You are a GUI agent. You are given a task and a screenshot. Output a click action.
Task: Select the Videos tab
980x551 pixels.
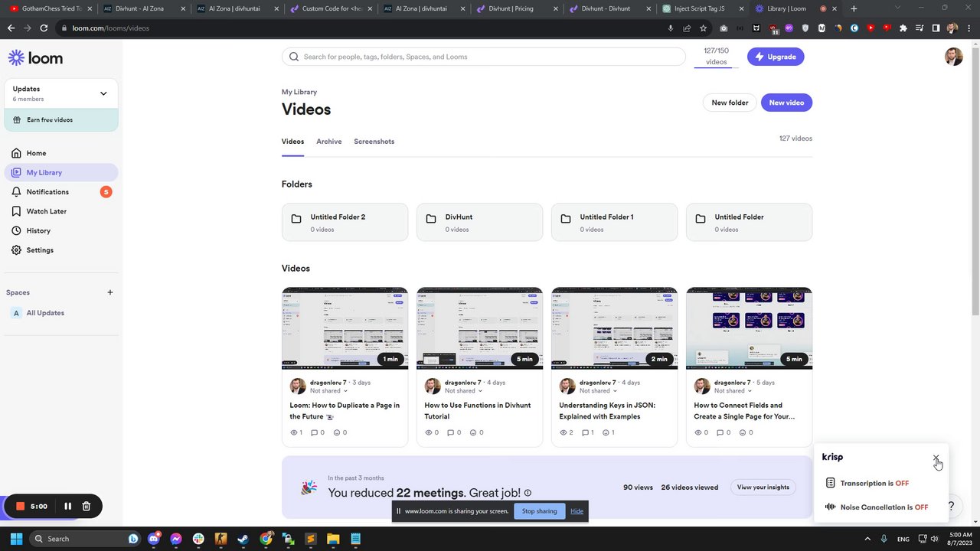292,142
